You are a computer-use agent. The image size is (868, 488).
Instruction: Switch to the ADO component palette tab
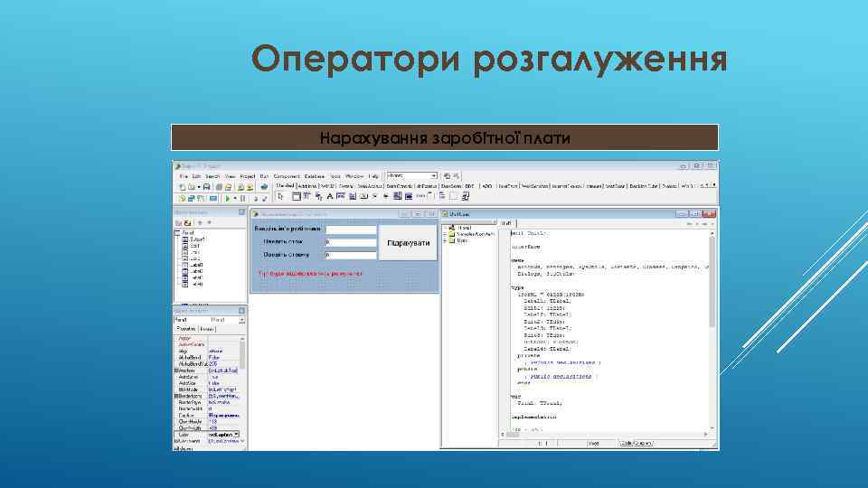(x=486, y=186)
